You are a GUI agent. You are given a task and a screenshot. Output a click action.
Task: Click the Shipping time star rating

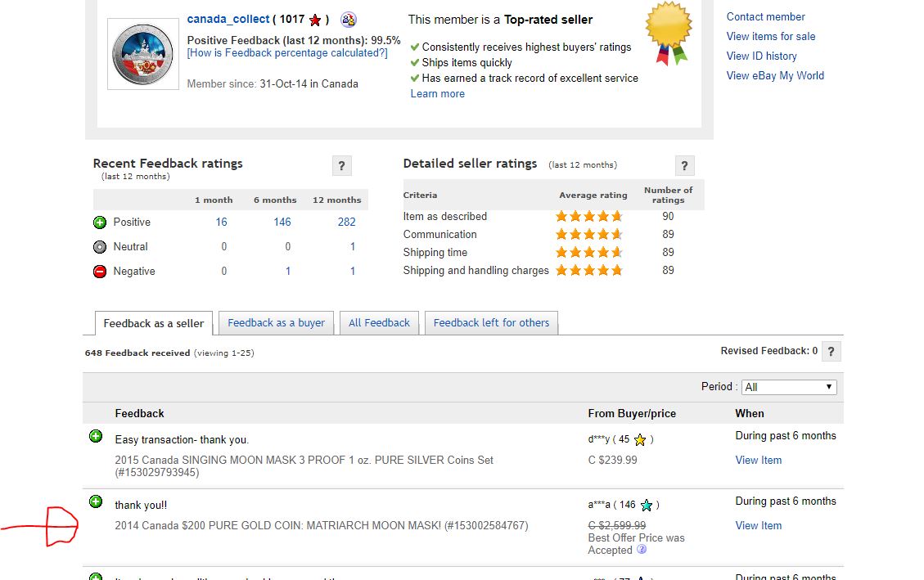coord(588,253)
